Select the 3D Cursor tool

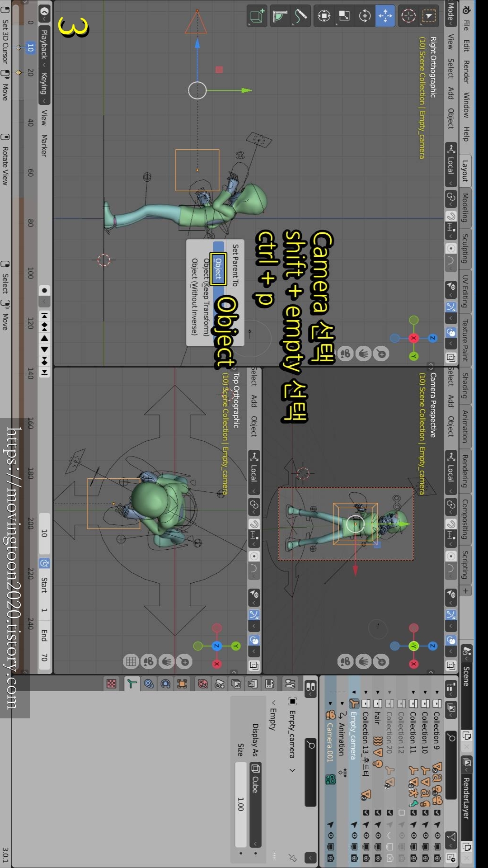click(x=408, y=16)
